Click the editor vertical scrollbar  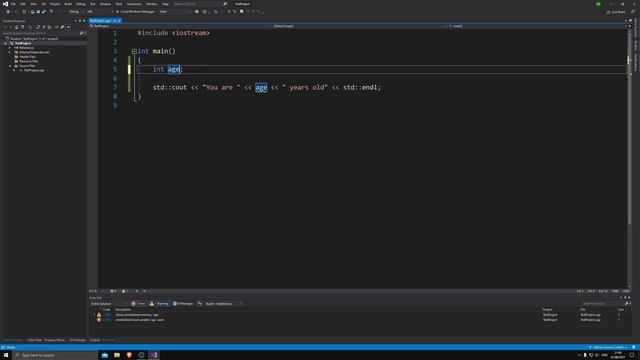point(629,159)
